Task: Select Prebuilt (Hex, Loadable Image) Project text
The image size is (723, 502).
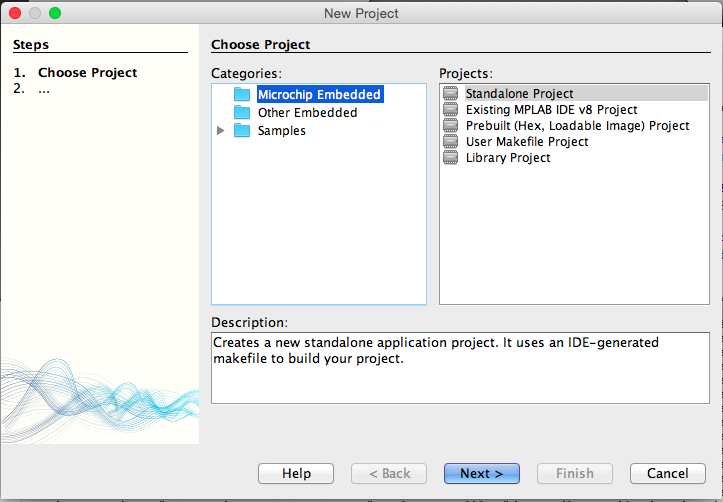Action: pyautogui.click(x=578, y=126)
